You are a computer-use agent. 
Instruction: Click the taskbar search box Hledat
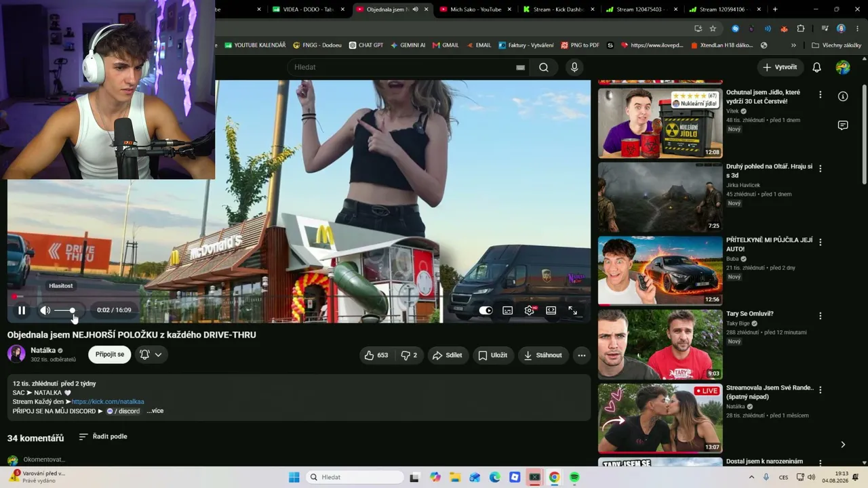point(355,477)
